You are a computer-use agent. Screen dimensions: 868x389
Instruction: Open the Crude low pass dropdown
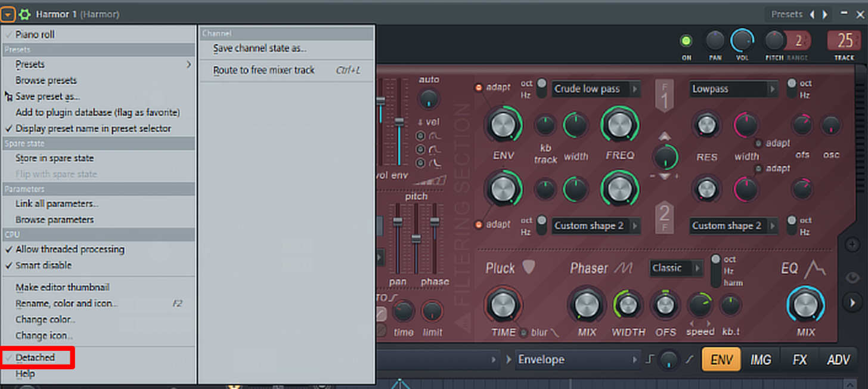pyautogui.click(x=596, y=89)
